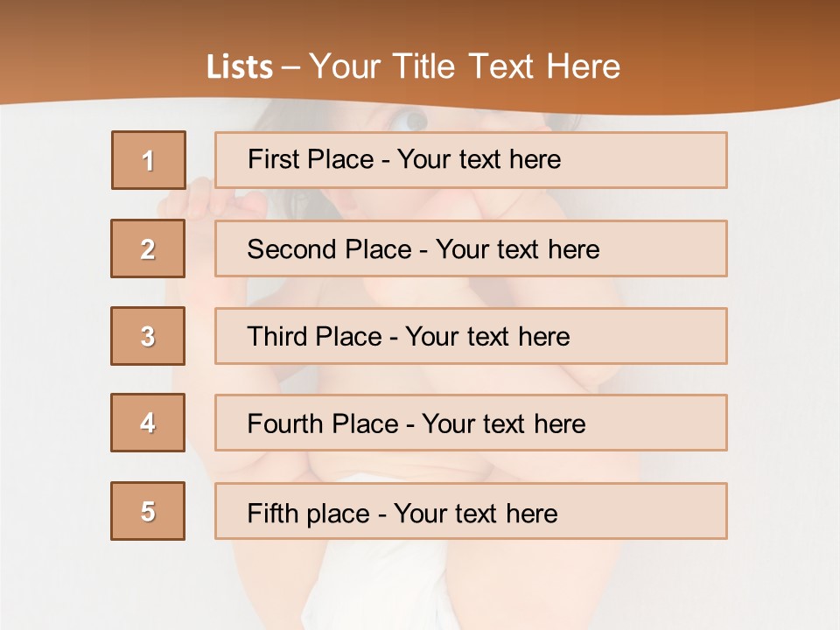Click the Second Place text bar
Screen dimensions: 840x630
(471, 248)
